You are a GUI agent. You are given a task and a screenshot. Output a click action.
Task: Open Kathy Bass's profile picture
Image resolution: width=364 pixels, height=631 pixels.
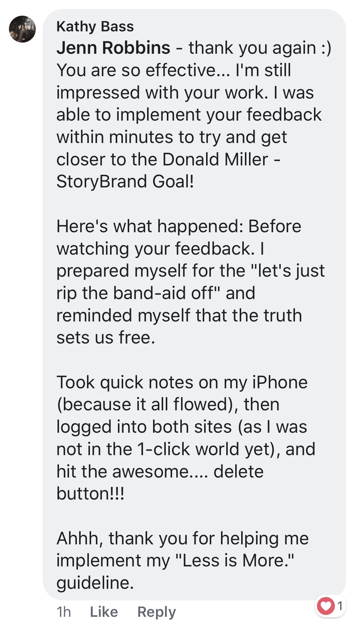pos(22,29)
